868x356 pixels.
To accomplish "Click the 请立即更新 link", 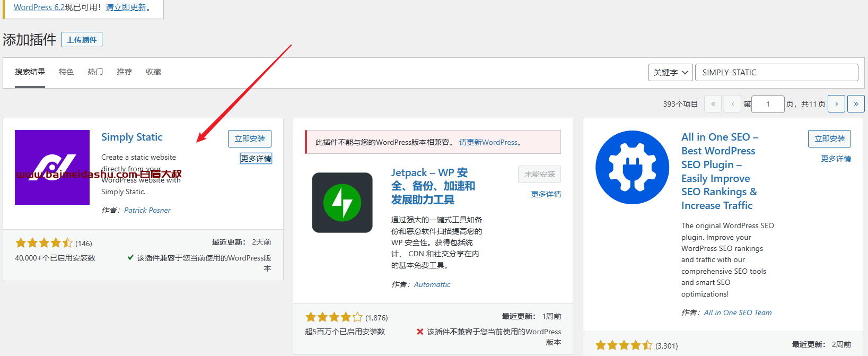I will 126,7.
